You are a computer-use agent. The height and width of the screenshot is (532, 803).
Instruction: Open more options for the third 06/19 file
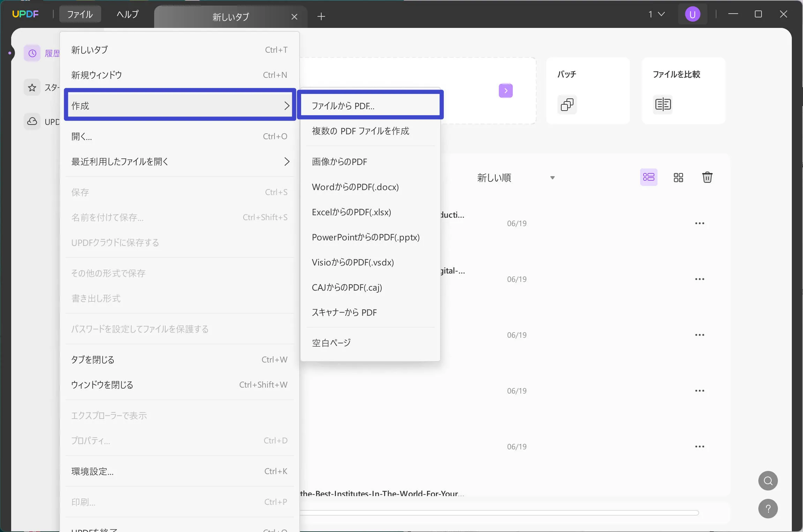(x=700, y=335)
